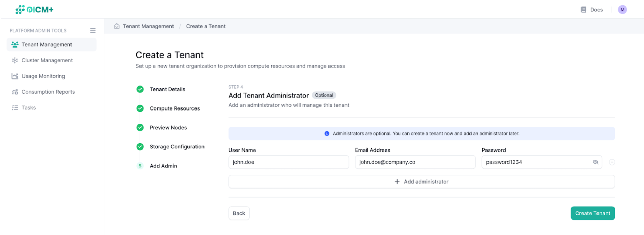Open Usage Monitoring

coord(43,76)
